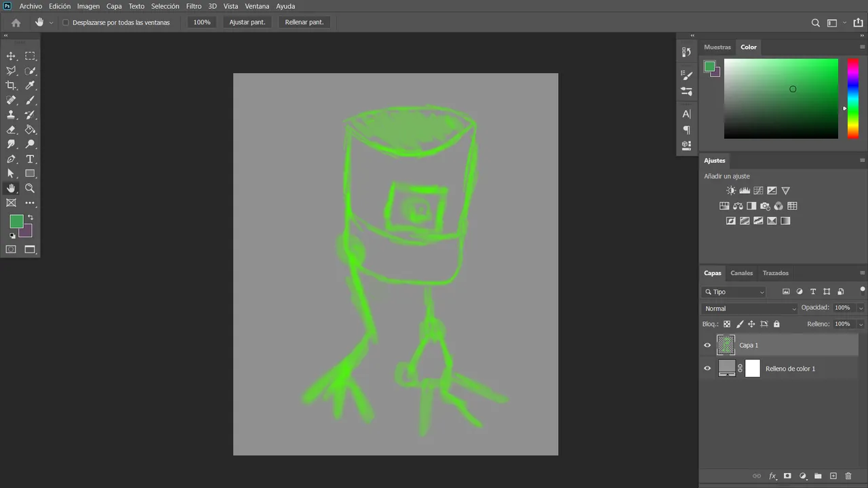Image resolution: width=868 pixels, height=488 pixels.
Task: Open the Share icon at top right
Action: [x=858, y=22]
